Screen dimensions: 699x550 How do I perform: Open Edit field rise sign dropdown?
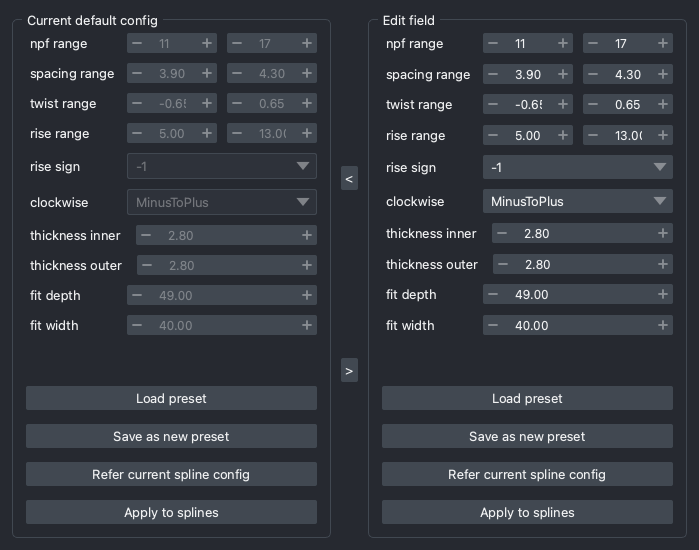point(577,167)
